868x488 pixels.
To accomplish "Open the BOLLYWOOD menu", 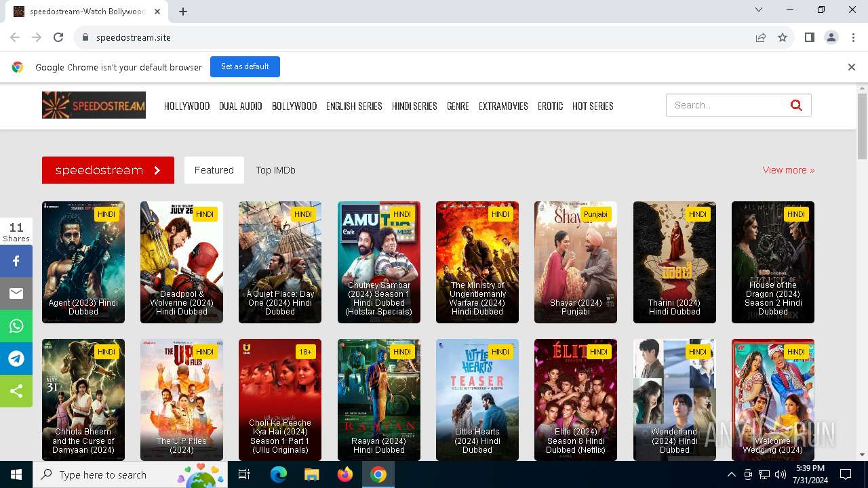I will (x=294, y=106).
